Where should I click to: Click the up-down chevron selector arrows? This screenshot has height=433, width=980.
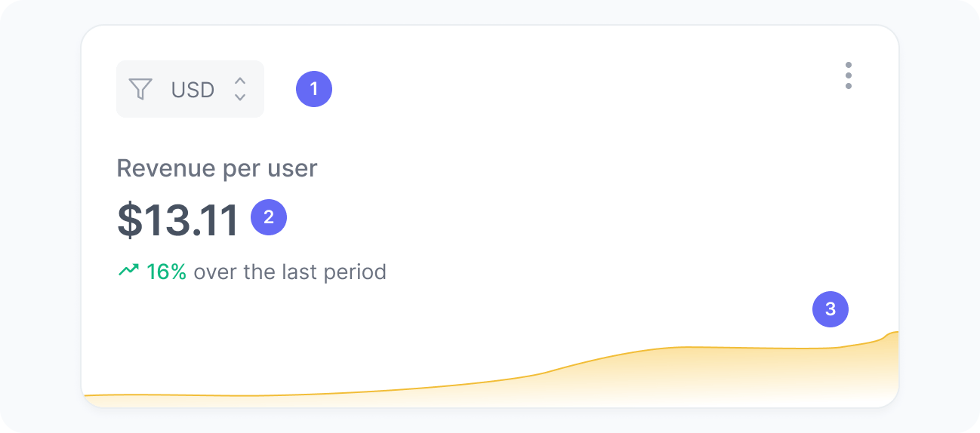240,89
